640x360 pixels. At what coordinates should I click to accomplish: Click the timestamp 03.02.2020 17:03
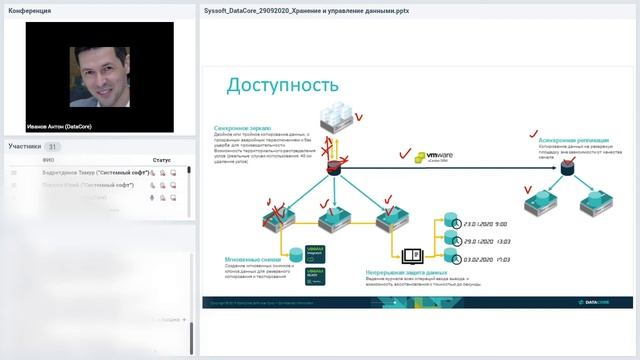487,260
